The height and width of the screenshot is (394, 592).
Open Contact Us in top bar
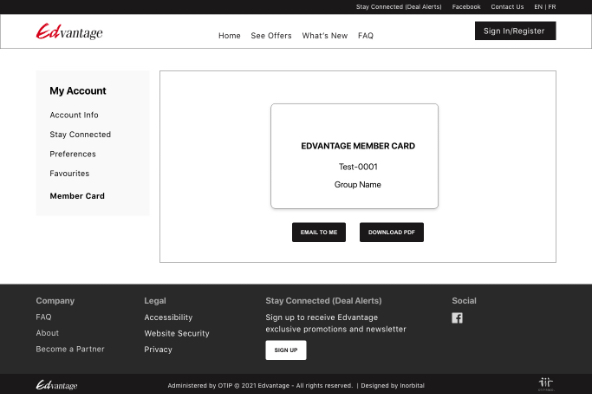point(507,7)
